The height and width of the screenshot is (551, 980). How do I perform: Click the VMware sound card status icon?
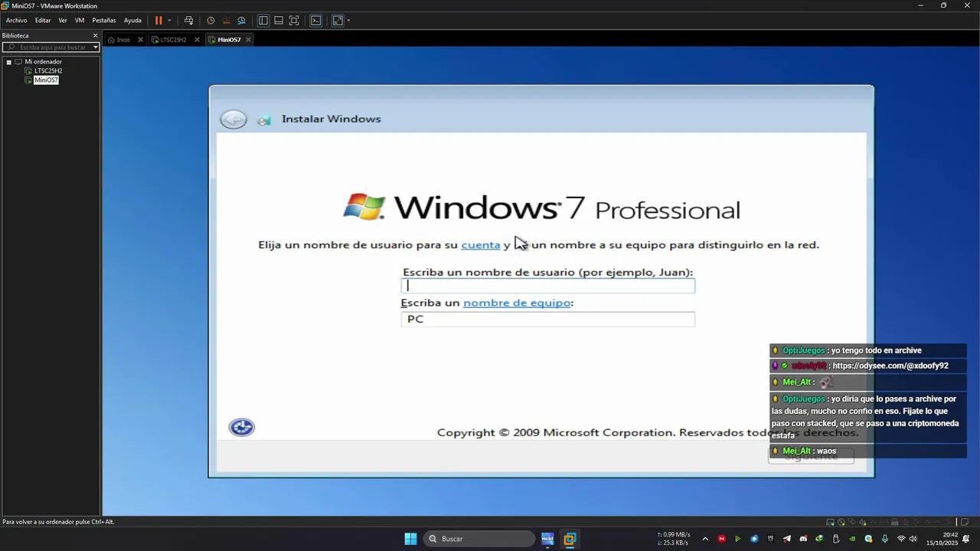click(x=863, y=522)
